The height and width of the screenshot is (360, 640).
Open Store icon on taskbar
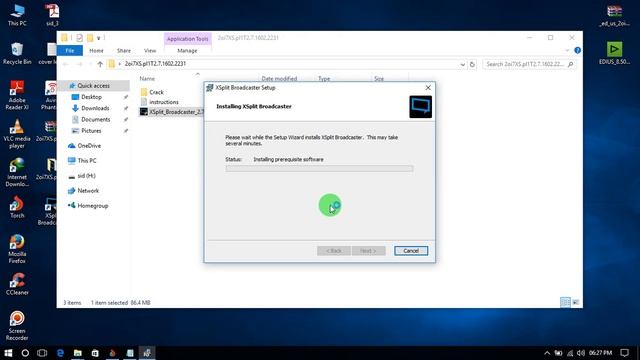coord(95,353)
